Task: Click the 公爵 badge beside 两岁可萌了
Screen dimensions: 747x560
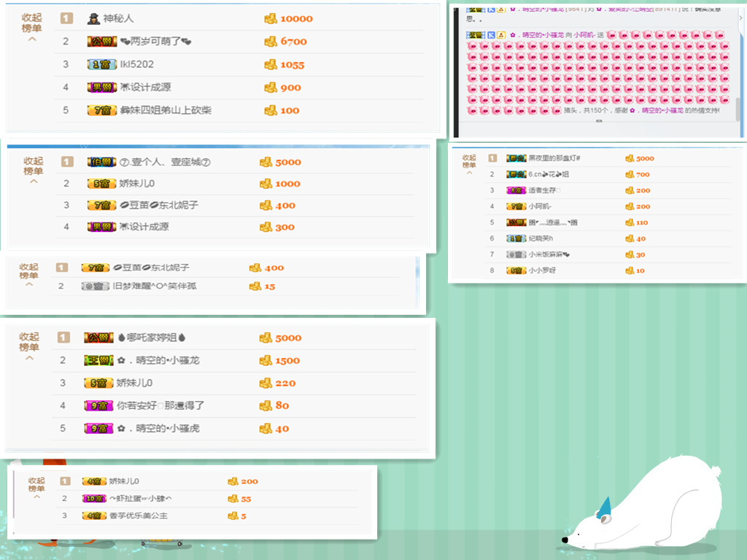Action: pyautogui.click(x=102, y=42)
